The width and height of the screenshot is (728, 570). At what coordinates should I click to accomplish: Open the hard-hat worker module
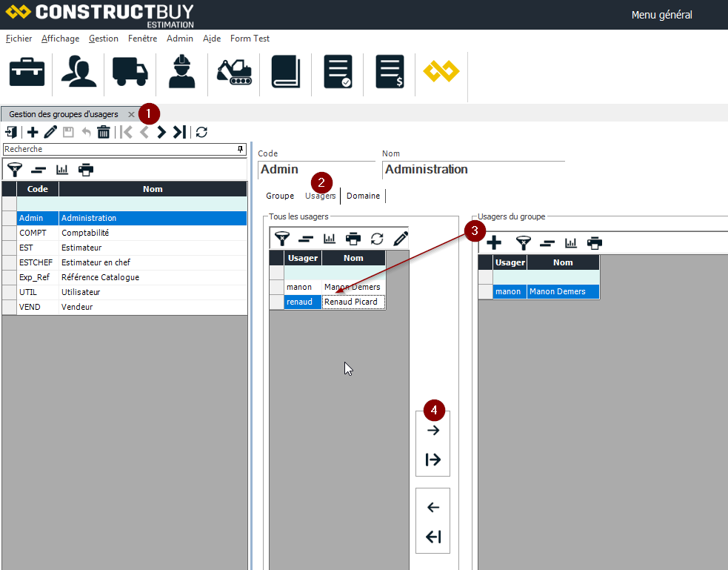coord(181,72)
